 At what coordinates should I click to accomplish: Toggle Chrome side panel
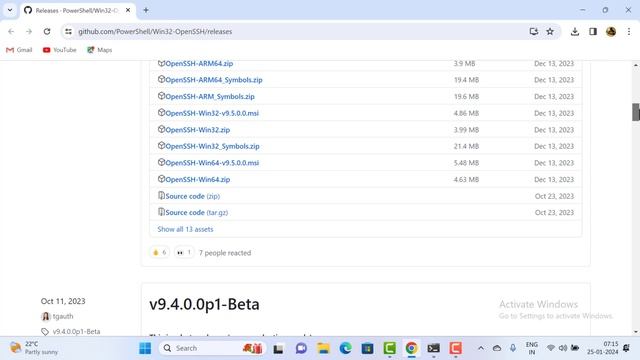click(x=593, y=31)
